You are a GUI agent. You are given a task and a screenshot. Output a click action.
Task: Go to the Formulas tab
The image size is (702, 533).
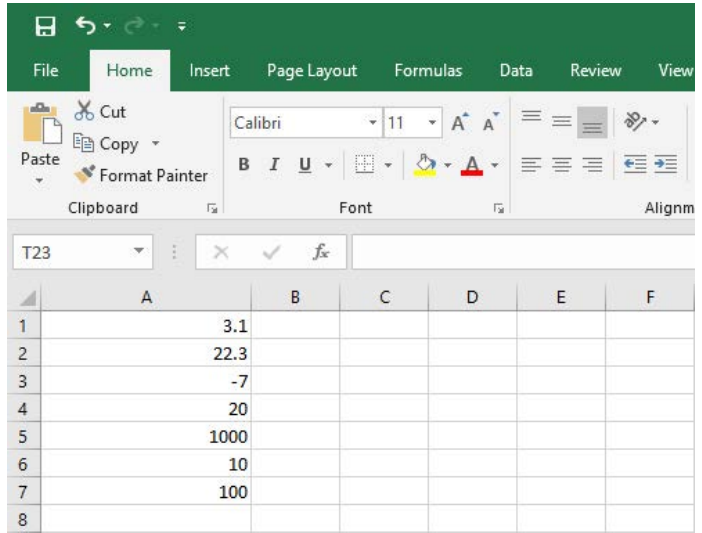click(428, 70)
